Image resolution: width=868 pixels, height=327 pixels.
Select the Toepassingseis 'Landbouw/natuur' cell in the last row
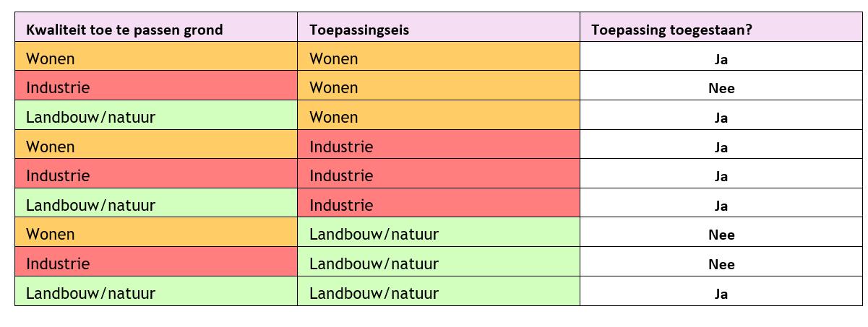374,294
